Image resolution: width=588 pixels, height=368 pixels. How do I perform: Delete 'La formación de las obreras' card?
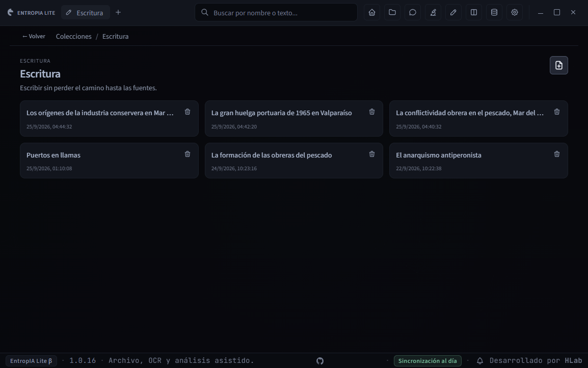point(372,154)
